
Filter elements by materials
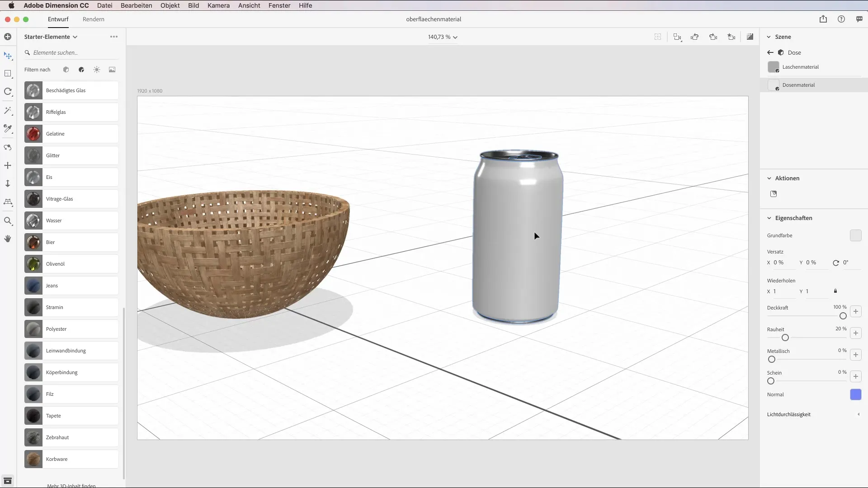81,70
